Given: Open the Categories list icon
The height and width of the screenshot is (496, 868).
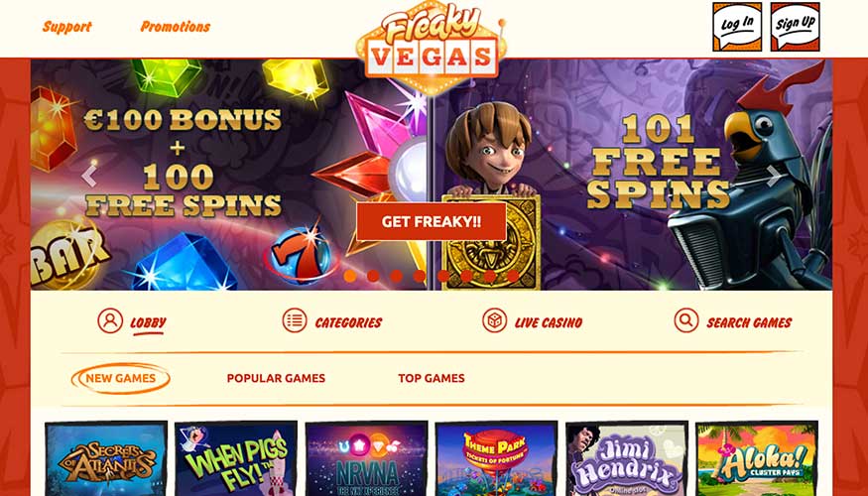Looking at the screenshot, I should click(x=295, y=320).
